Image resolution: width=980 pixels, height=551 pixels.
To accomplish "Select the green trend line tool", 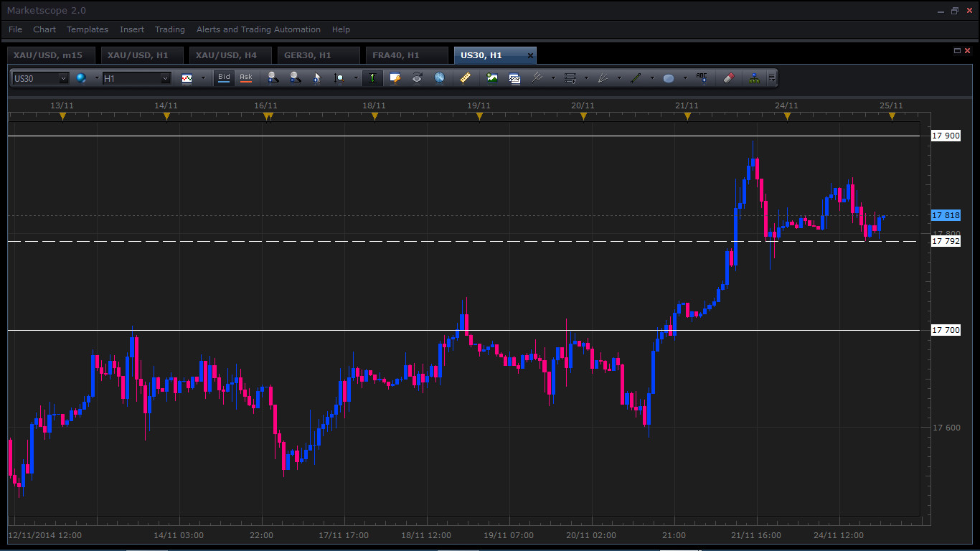I will pos(636,77).
